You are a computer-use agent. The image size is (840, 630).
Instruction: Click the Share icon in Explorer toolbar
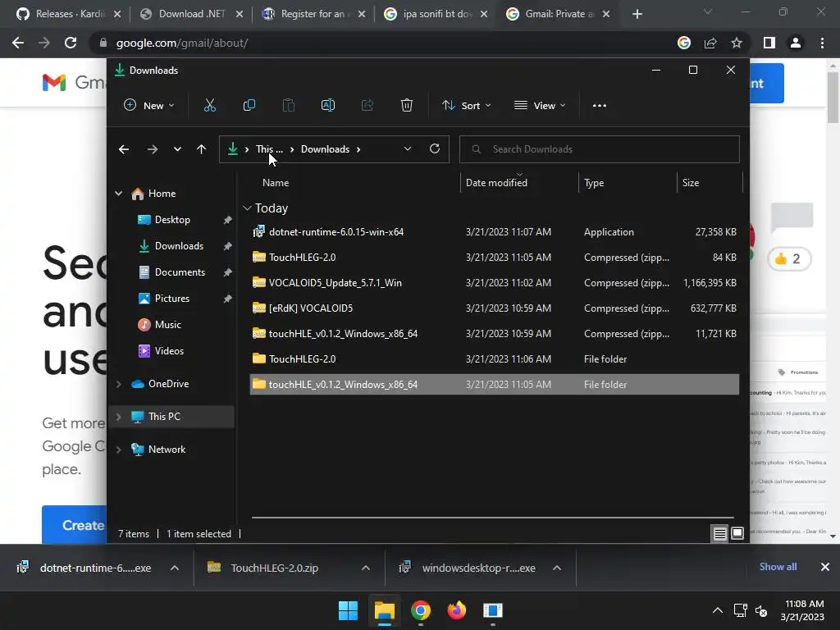coord(367,106)
